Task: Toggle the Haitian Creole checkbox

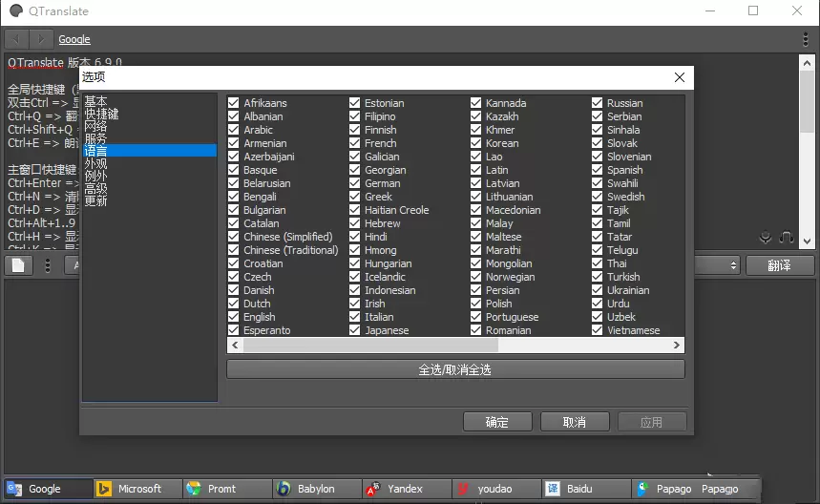Action: [x=354, y=210]
